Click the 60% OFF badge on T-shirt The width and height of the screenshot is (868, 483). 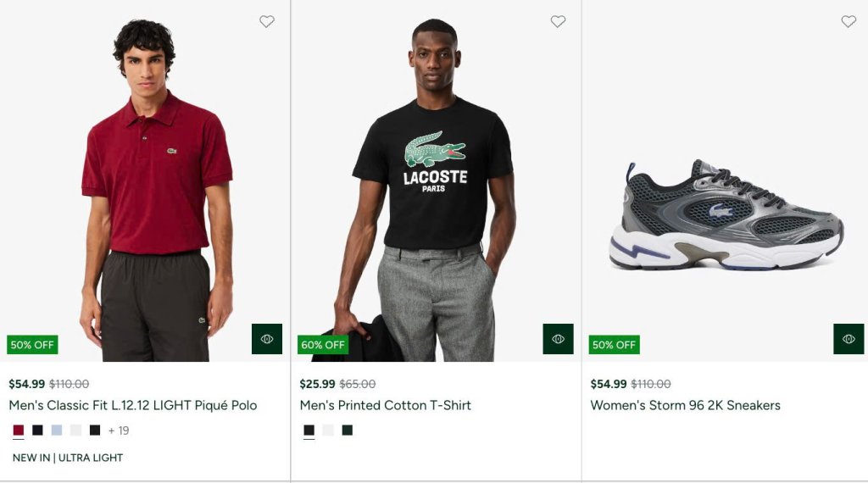(323, 345)
